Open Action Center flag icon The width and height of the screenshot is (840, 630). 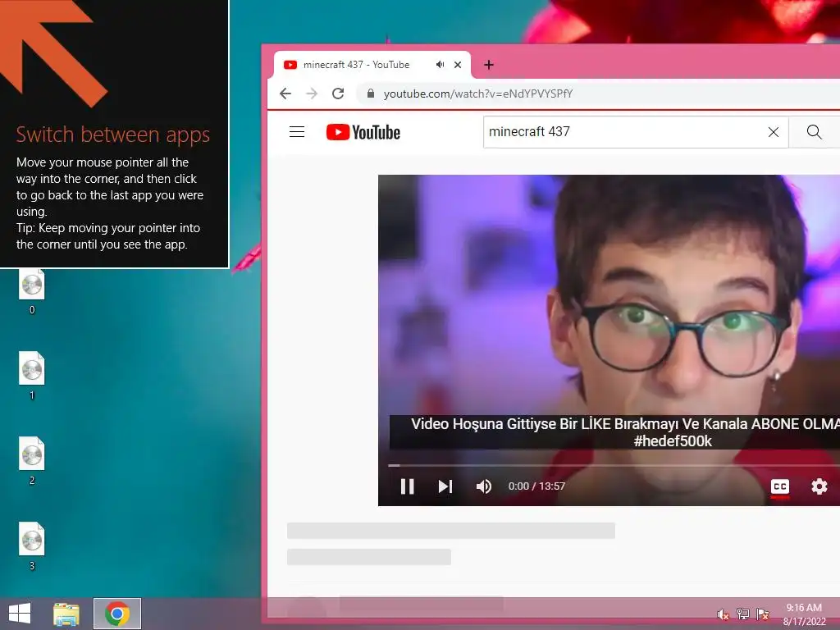point(762,614)
